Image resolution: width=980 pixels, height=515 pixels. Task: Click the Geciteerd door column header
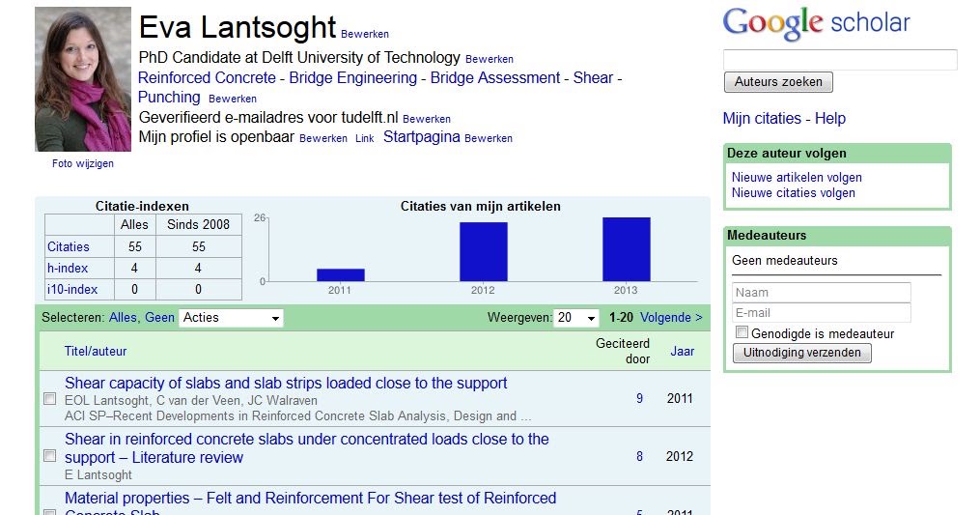[623, 351]
